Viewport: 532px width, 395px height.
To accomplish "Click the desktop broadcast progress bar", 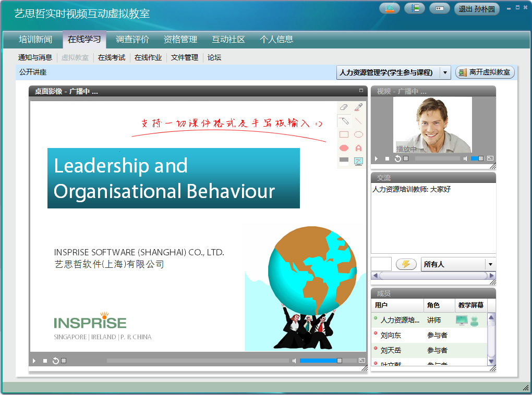I will pyautogui.click(x=198, y=361).
